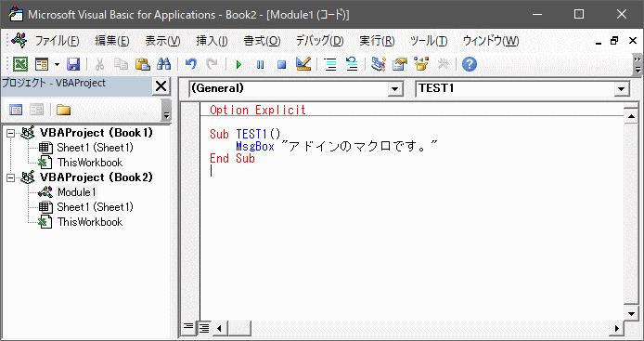
Task: Click the Toolbox wrench and hammer icon
Action: pos(443,64)
